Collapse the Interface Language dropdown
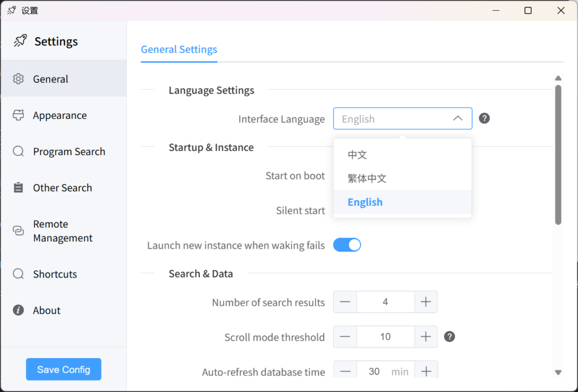Screen dimensions: 578x392 (458, 118)
